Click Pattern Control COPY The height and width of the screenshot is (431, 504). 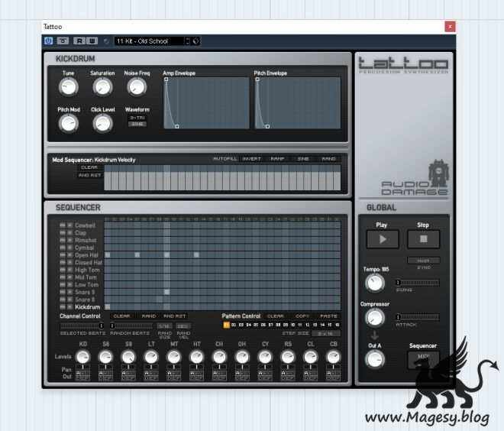point(302,316)
